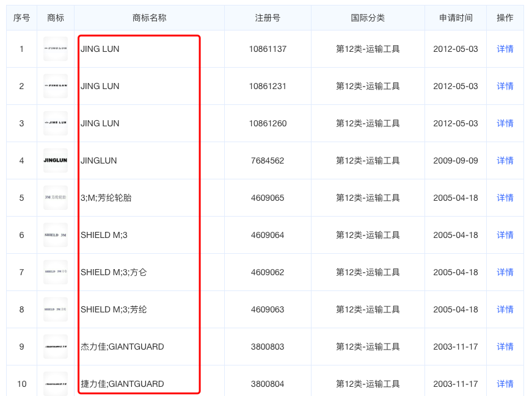
Task: Open logo thumbnail for 捷力佳;GIANTGUARD
Action: click(x=56, y=384)
